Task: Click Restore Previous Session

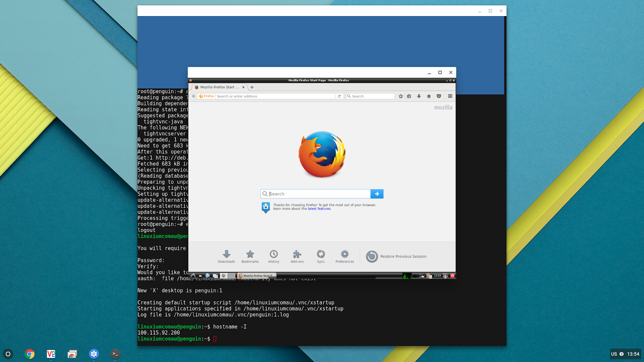Action: 396,256
